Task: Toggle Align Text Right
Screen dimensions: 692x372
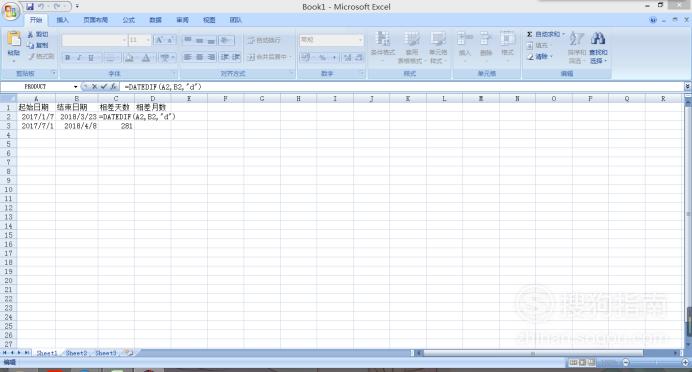Action: [211, 57]
